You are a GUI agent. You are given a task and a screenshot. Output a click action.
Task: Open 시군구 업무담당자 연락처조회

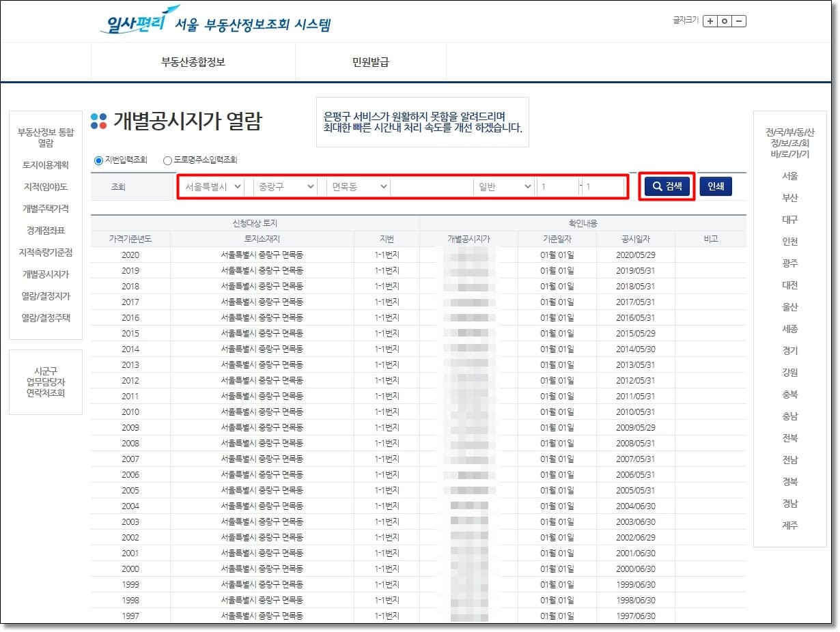pos(45,381)
